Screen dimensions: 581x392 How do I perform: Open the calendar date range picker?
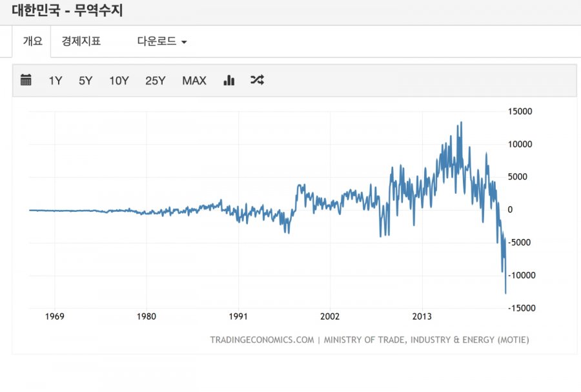pos(26,80)
